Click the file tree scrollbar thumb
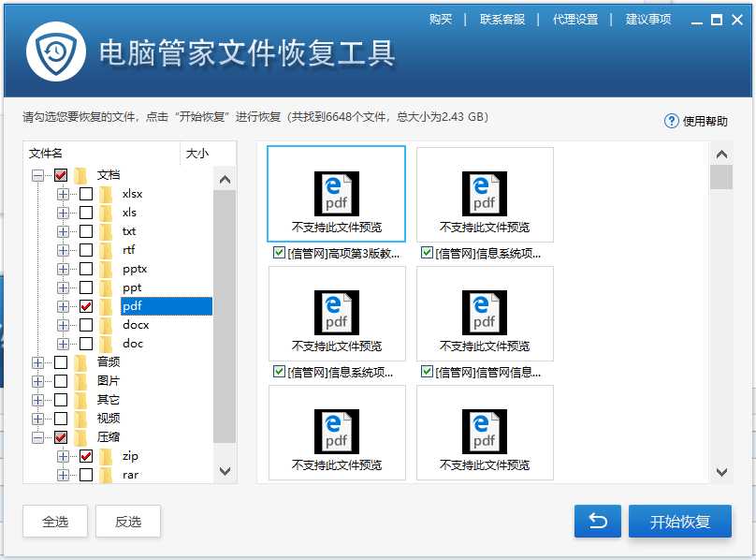The image size is (756, 560). pyautogui.click(x=225, y=317)
